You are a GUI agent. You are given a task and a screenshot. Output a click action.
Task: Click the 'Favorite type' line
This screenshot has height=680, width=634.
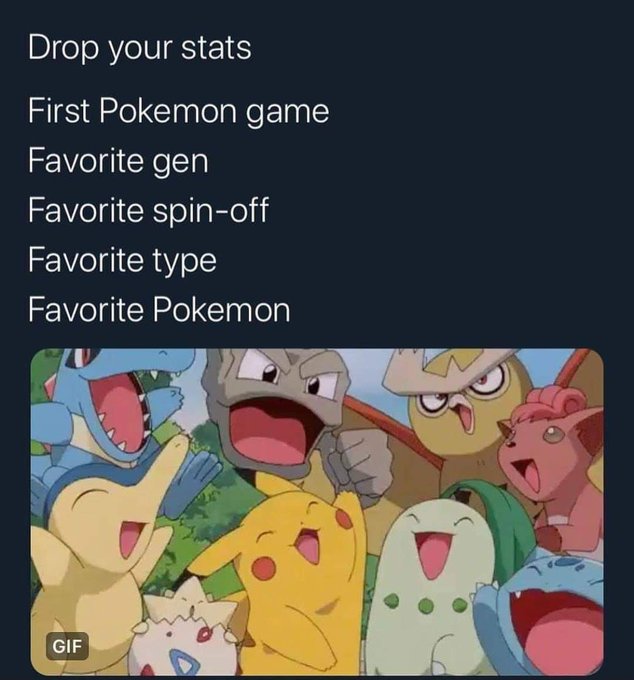click(122, 261)
